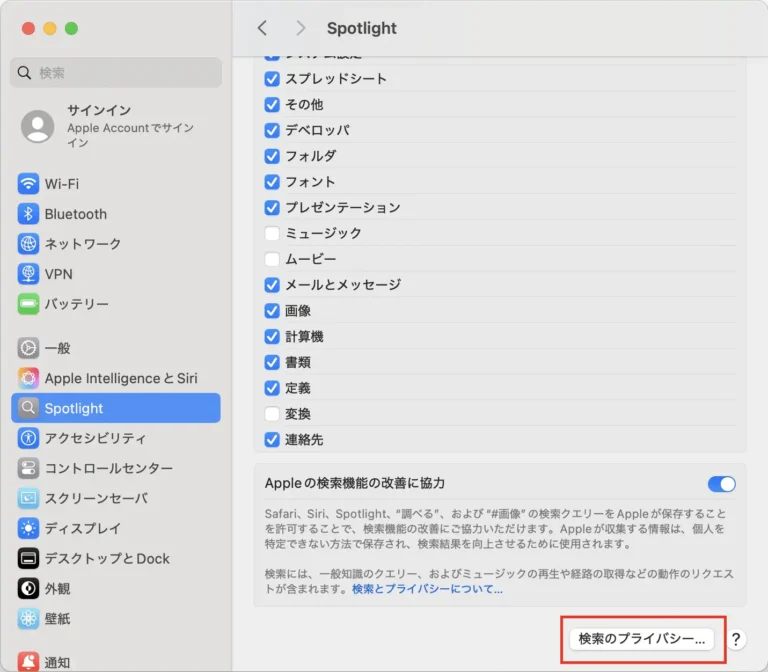
Task: Select 通知 bell icon
Action: pyautogui.click(x=28, y=662)
